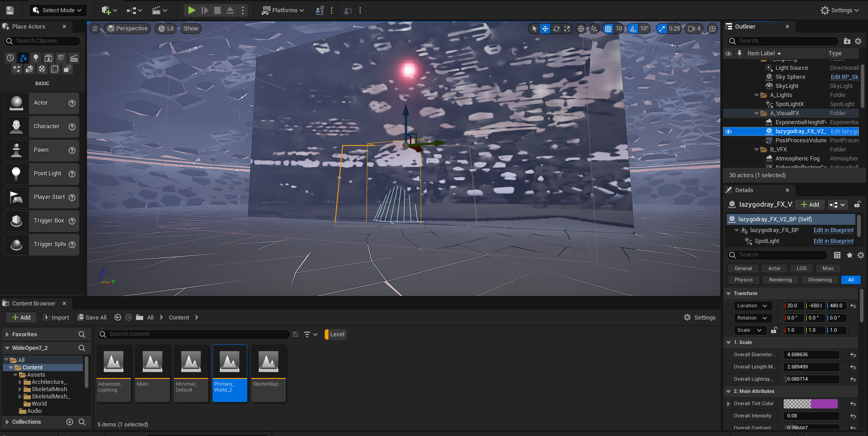Activate the Rotate gizmo tool
Viewport: 868px width, 436px height.
[556, 29]
